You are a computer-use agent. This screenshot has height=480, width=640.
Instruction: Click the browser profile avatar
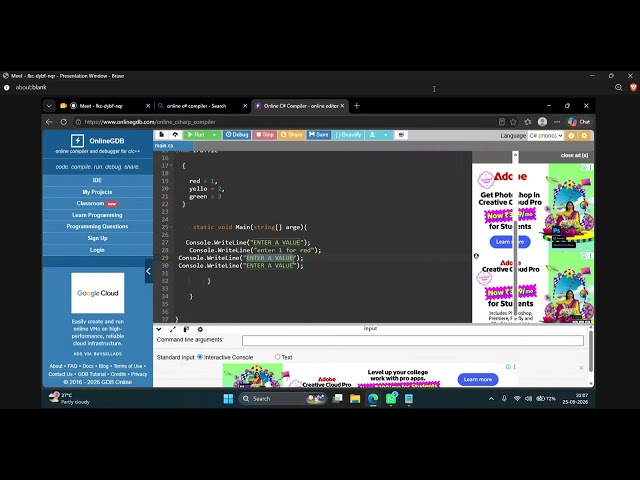pyautogui.click(x=542, y=122)
